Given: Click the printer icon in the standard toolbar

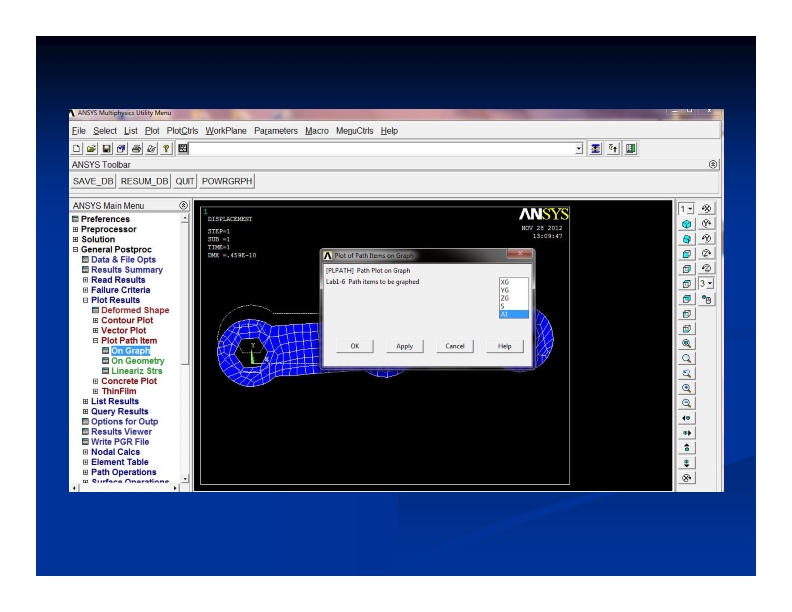Looking at the screenshot, I should tap(136, 148).
